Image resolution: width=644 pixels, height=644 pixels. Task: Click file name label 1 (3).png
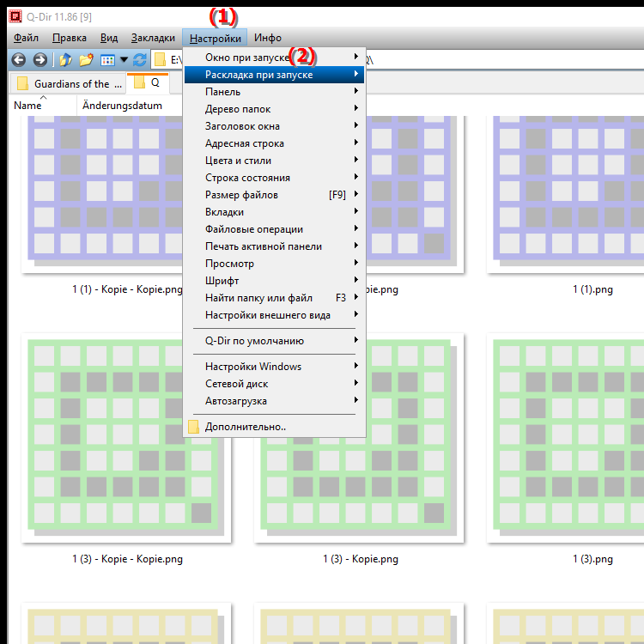[x=592, y=559]
